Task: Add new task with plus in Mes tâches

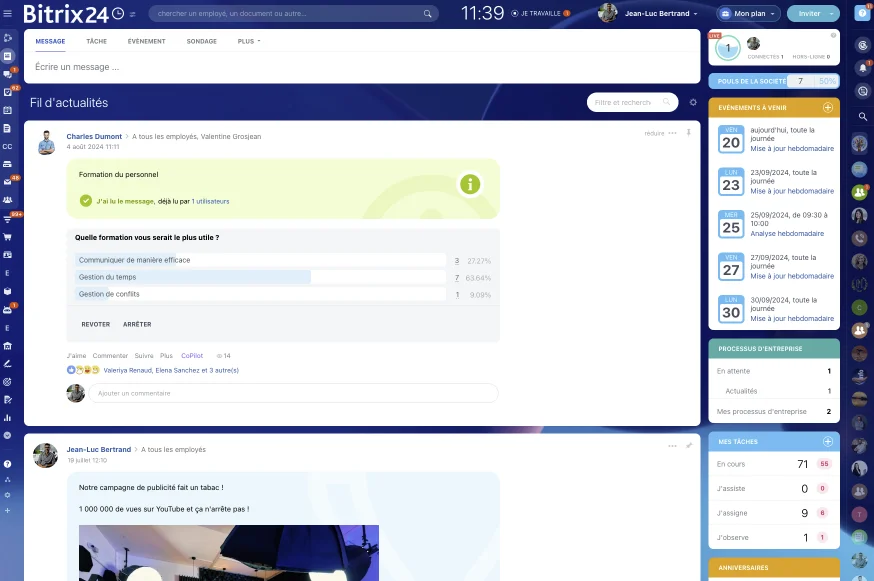Action: (827, 441)
